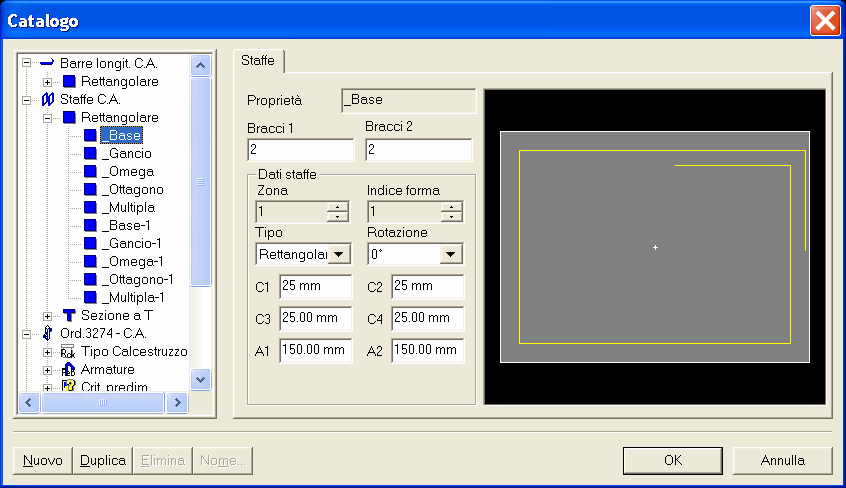The height and width of the screenshot is (488, 846).
Task: Click the T-shaped Sezione a T icon
Action: (x=69, y=315)
